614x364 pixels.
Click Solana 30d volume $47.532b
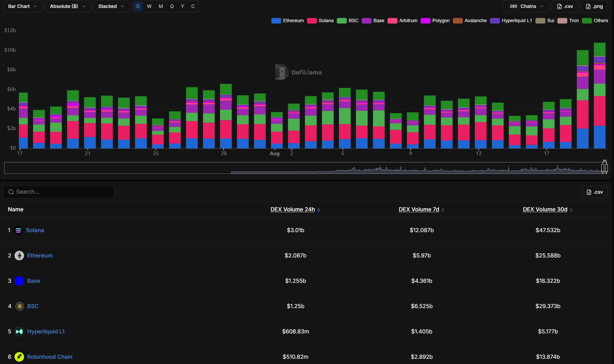[548, 230]
